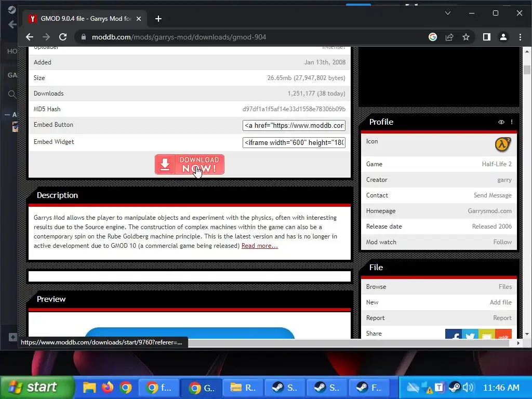Click the vertical scrollbar down arrow
This screenshot has width=532, height=399.
click(x=527, y=334)
